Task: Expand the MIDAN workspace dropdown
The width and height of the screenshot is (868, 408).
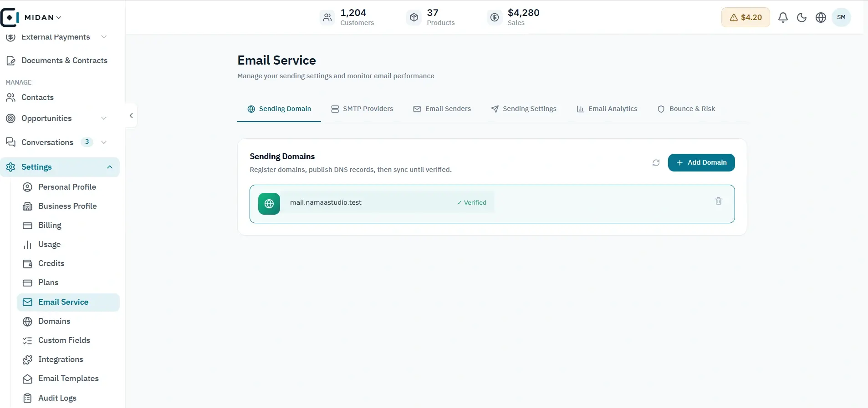Action: coord(43,18)
